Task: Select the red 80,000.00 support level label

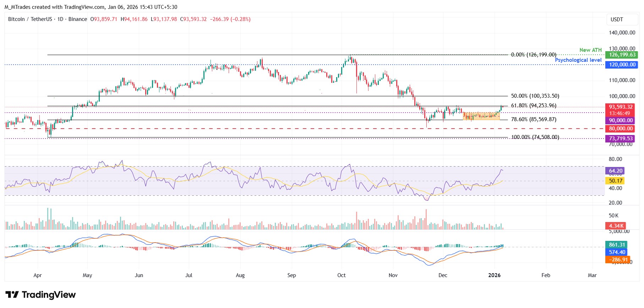Action: pyautogui.click(x=621, y=129)
